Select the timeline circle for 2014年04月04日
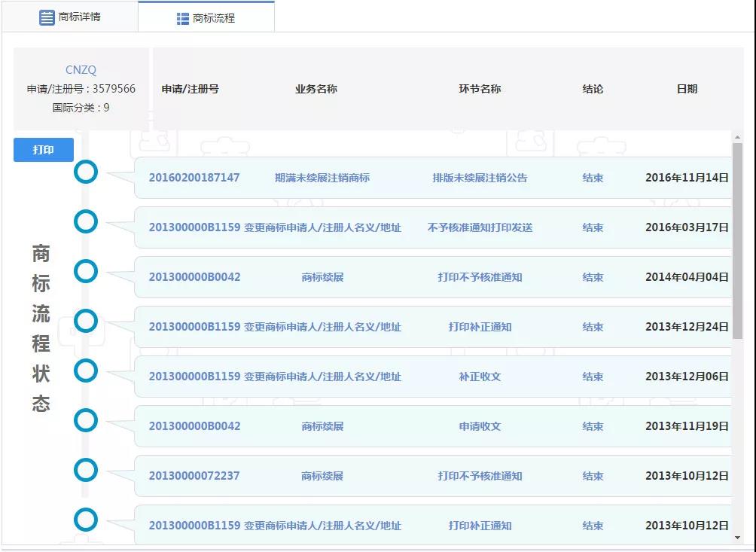 (x=86, y=271)
